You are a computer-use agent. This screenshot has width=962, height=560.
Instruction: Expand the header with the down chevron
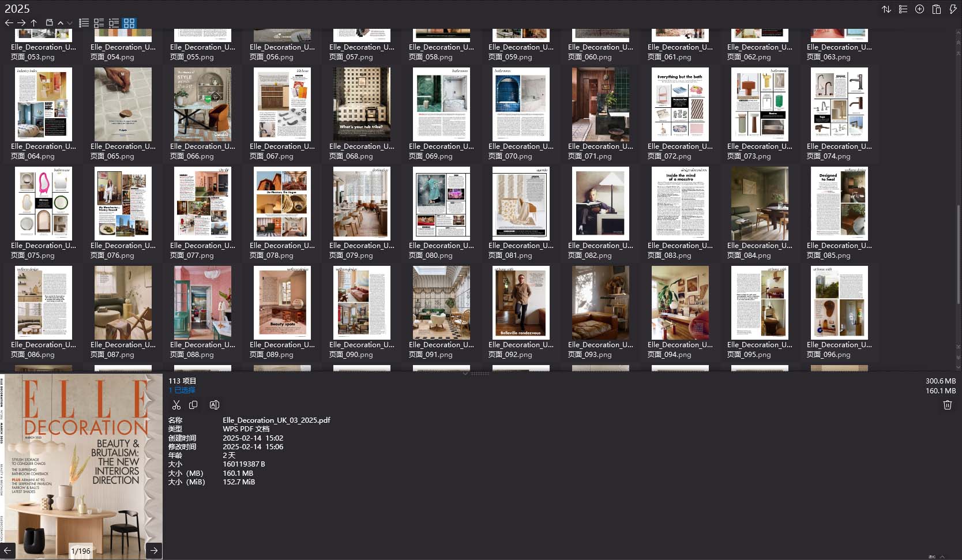tap(70, 24)
